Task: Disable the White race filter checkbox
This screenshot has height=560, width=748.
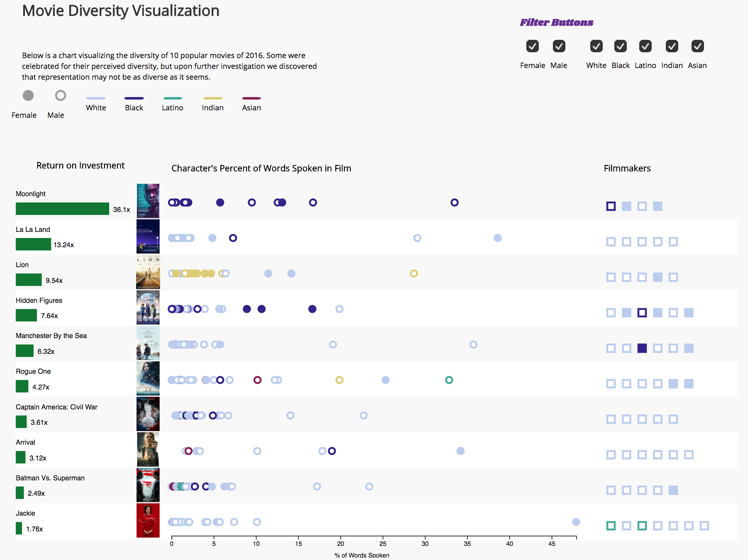Action: 596,46
